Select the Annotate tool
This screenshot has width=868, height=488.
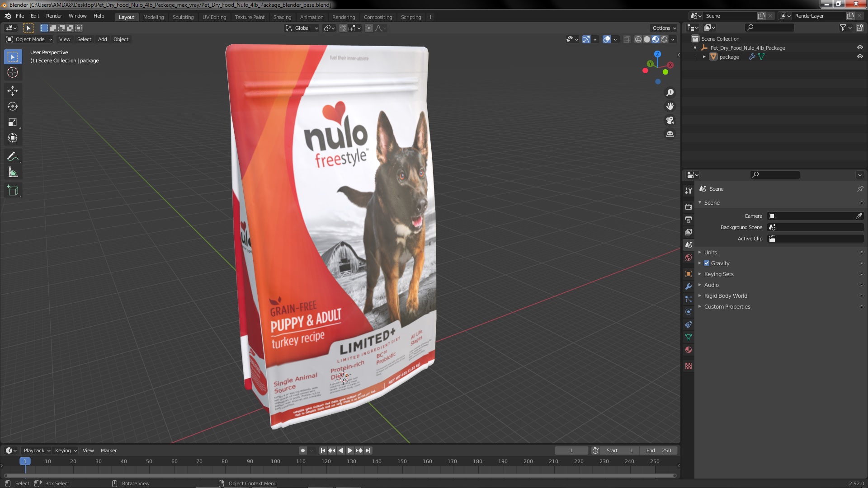coord(13,157)
